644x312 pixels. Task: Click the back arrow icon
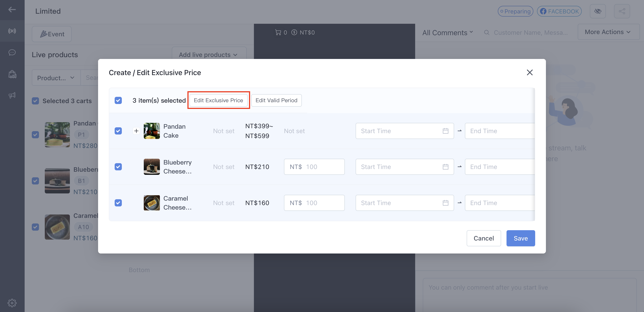point(12,10)
